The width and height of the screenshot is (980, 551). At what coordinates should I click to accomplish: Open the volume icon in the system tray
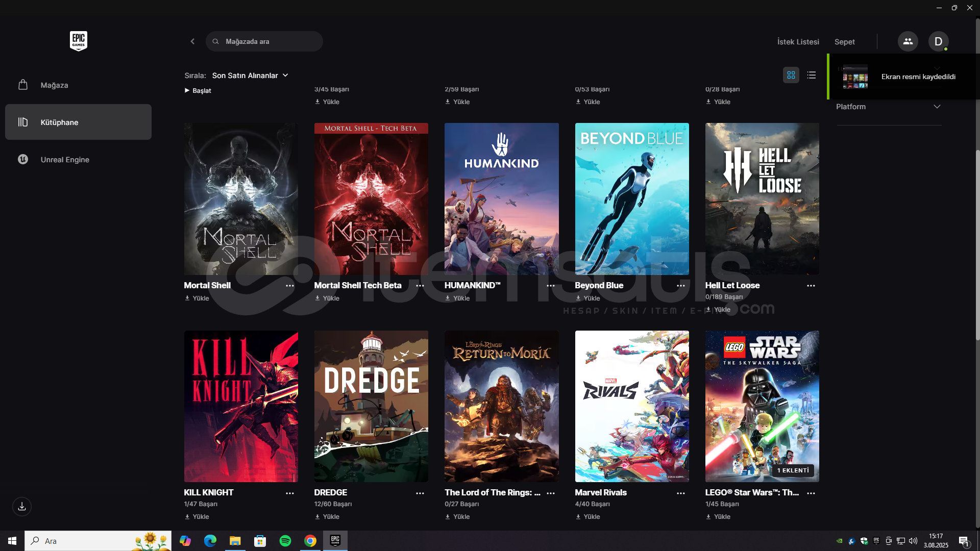[913, 541]
